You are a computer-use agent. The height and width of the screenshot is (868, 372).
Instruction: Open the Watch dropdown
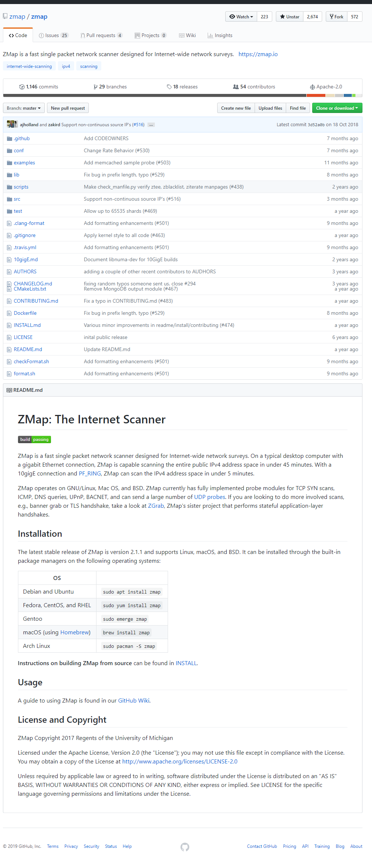coord(241,17)
